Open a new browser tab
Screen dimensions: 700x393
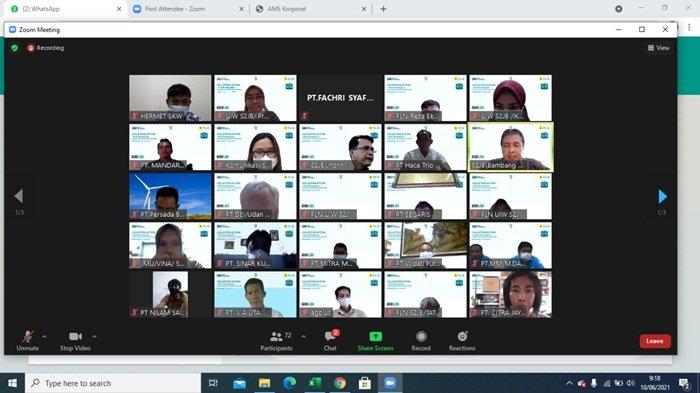tap(383, 8)
